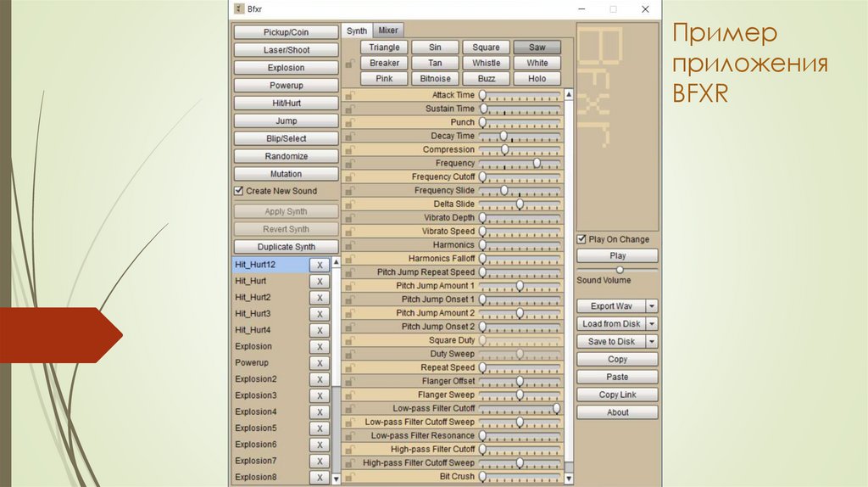Toggle the waveform type lock icon
Image resolution: width=868 pixels, height=487 pixels.
[350, 64]
